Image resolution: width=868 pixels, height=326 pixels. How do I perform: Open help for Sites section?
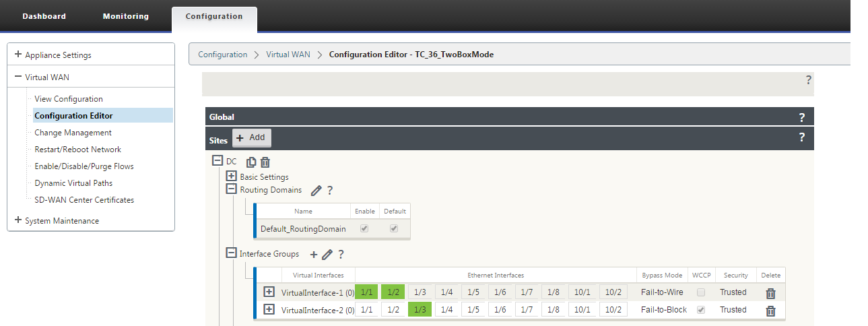tap(801, 137)
